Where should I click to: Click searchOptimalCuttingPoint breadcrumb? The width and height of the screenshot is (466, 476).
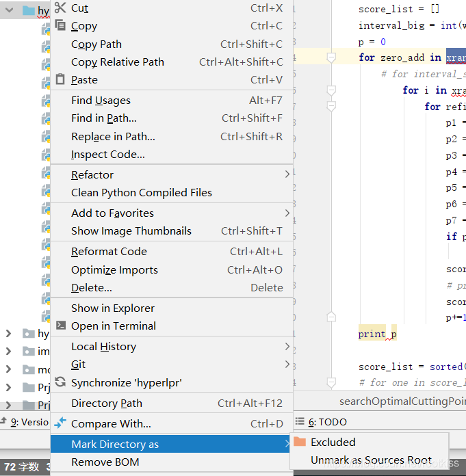pos(402,401)
